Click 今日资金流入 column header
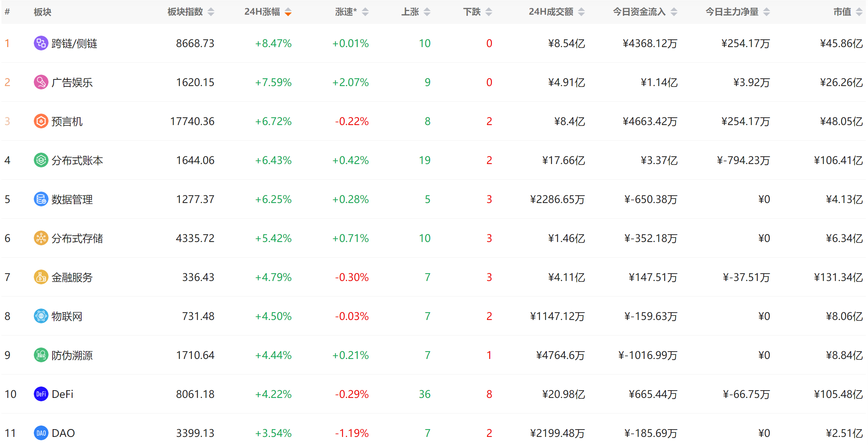 pyautogui.click(x=639, y=12)
